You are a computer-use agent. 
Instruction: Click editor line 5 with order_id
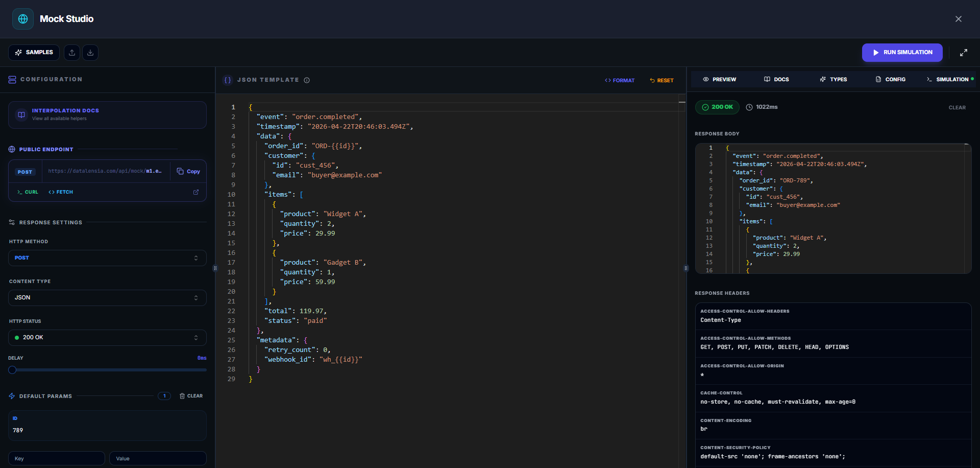click(313, 146)
